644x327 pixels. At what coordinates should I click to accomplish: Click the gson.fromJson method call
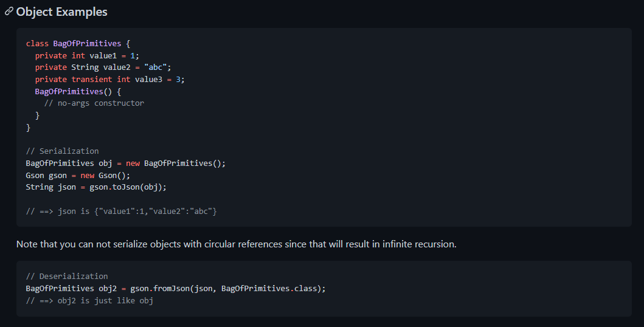162,288
